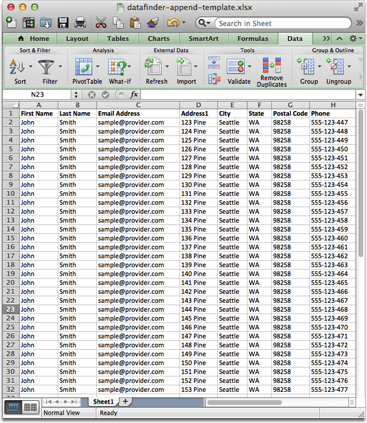
Task: Open the PivotTable dropdown arrow
Action: pos(98,66)
